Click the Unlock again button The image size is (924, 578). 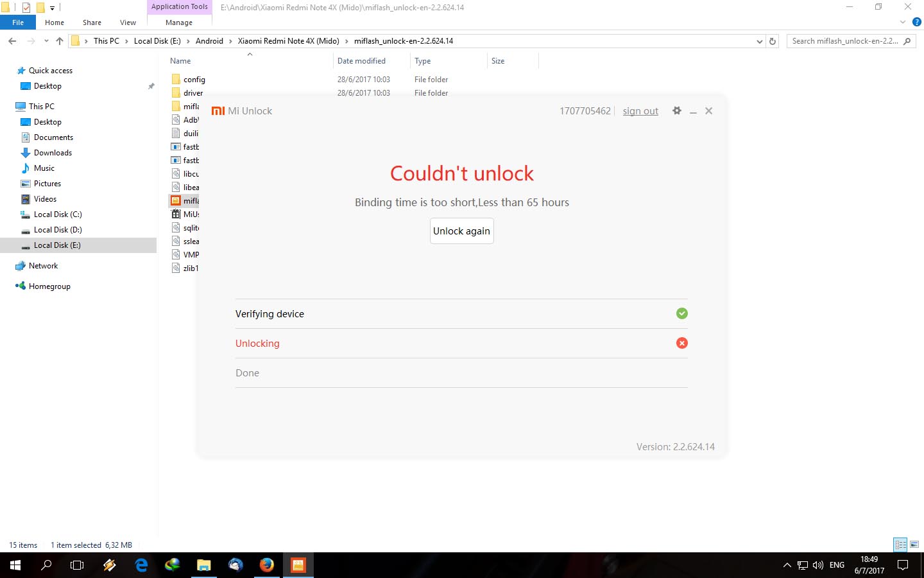point(461,231)
